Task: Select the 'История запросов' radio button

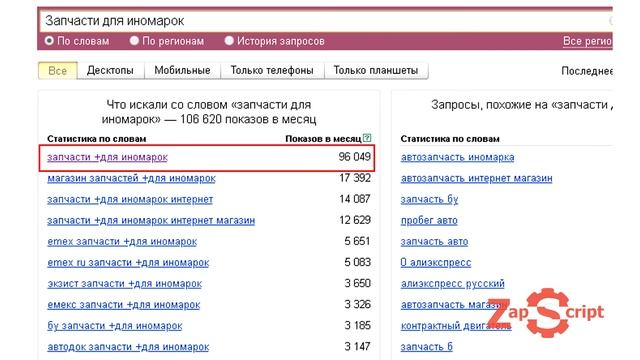Action: 229,41
